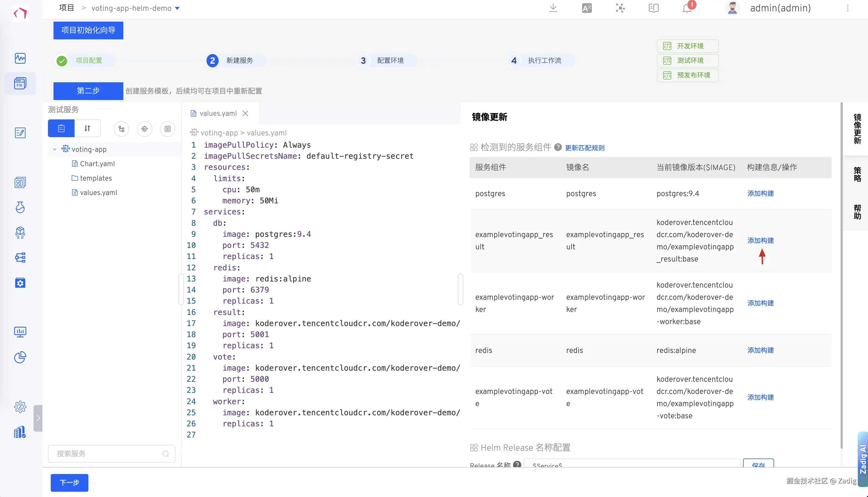Screen dimensions: 868x497
Task: Toggle the service ordering view button
Action: (87, 128)
